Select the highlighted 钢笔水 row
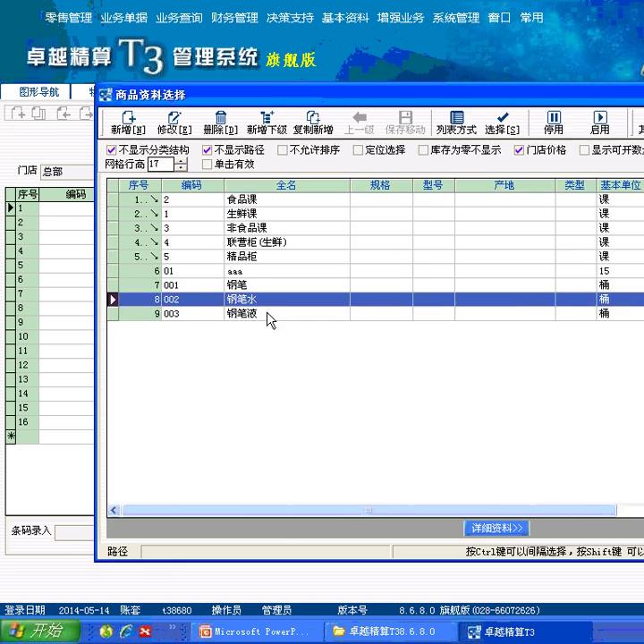 pyautogui.click(x=375, y=299)
